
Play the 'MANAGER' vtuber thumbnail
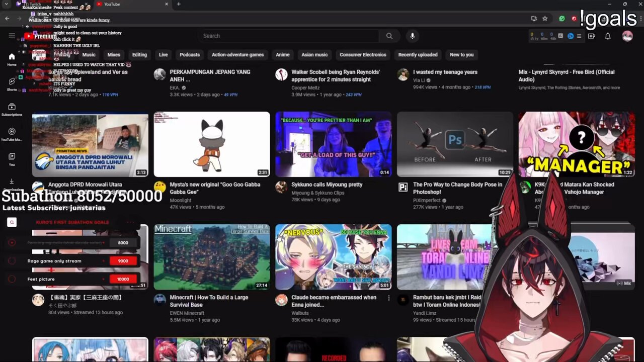(x=577, y=144)
